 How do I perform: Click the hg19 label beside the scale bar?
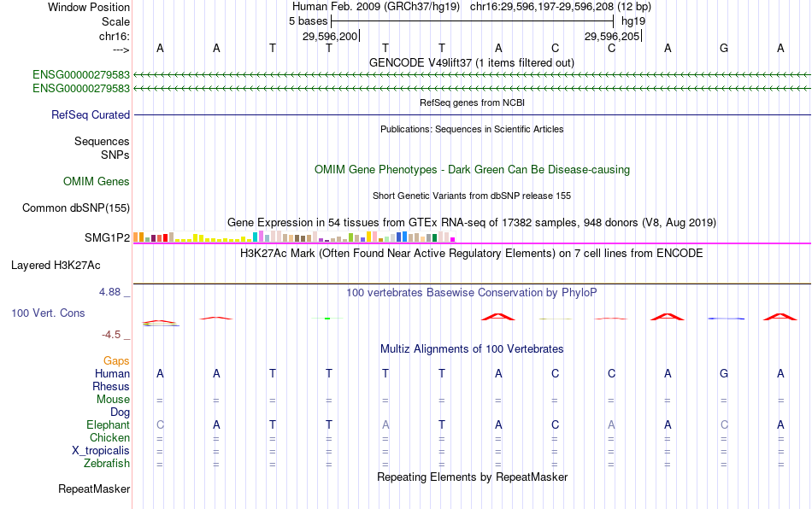point(633,21)
